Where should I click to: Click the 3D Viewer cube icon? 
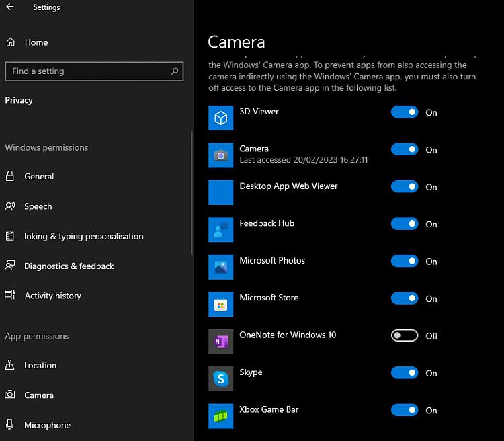(221, 118)
